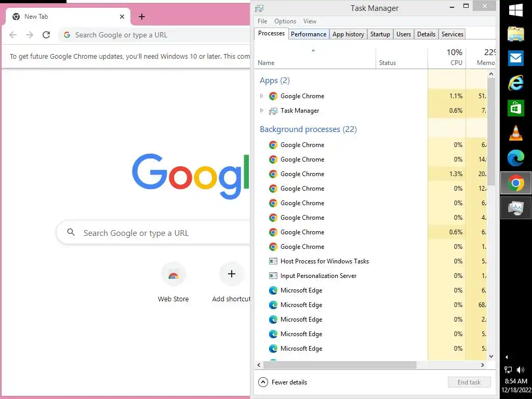532x399 pixels.
Task: Sort by the Status column header
Action: [402, 58]
